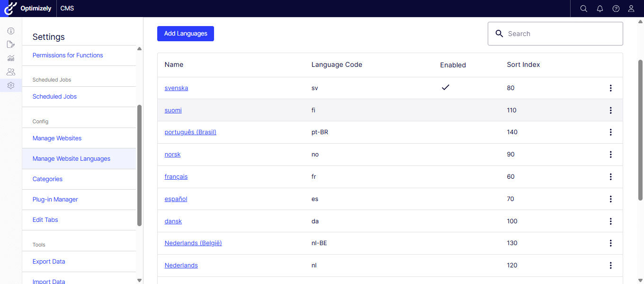Open the options menu for the suomi row
Image resolution: width=644 pixels, height=284 pixels.
[x=610, y=110]
